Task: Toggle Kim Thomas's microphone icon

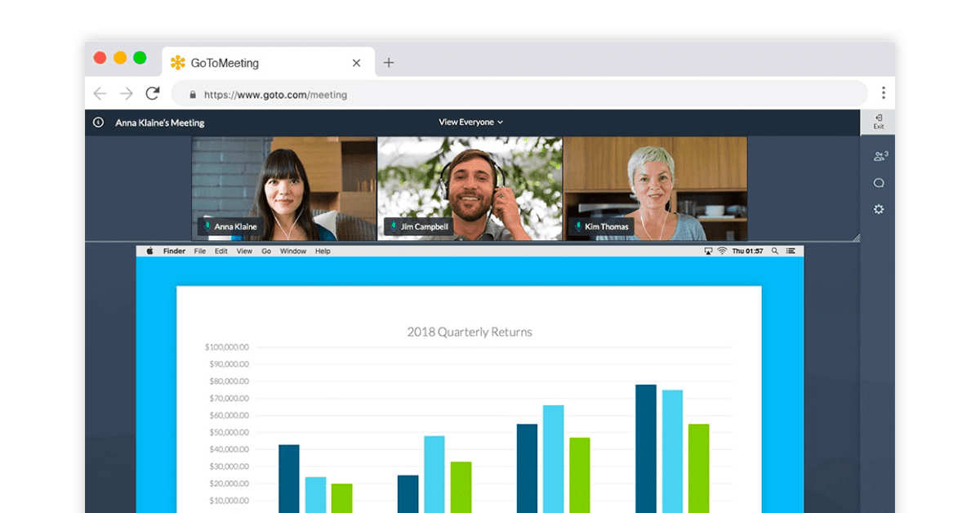Action: click(x=578, y=226)
